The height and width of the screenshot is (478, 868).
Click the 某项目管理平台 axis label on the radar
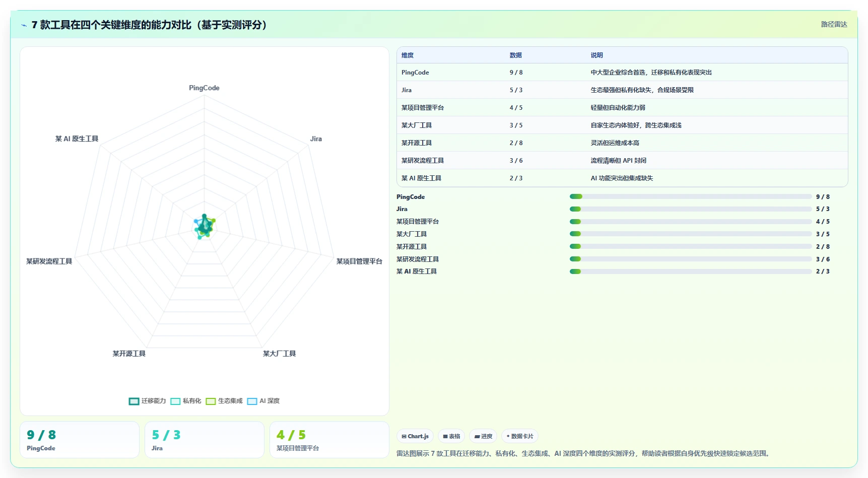click(359, 261)
